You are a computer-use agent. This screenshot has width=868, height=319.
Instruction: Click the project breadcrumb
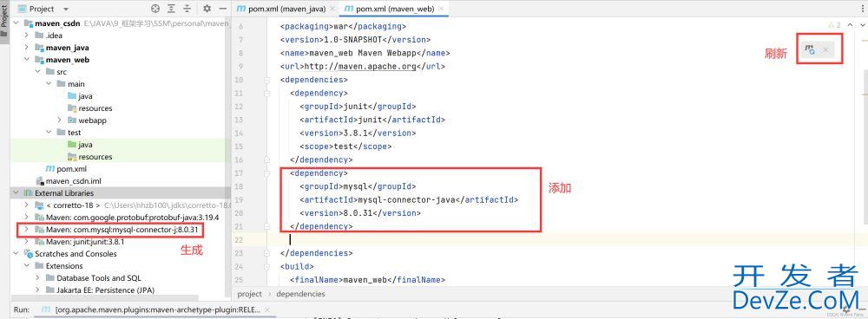[x=250, y=294]
